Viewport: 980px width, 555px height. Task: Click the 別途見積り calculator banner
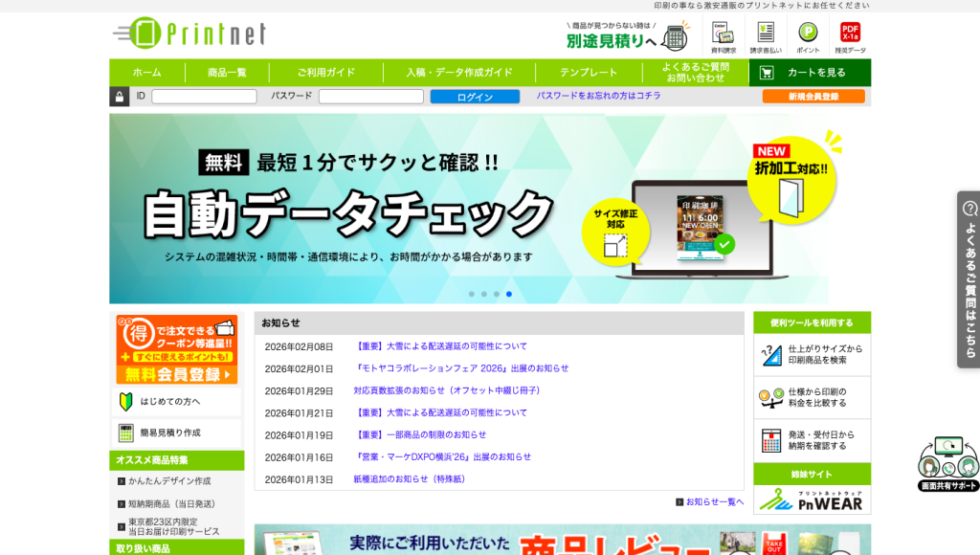626,36
